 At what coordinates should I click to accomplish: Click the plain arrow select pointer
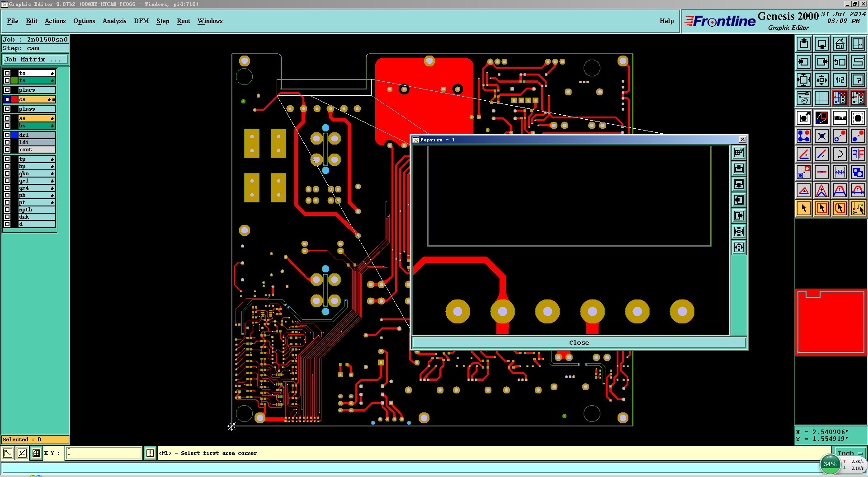pos(804,208)
